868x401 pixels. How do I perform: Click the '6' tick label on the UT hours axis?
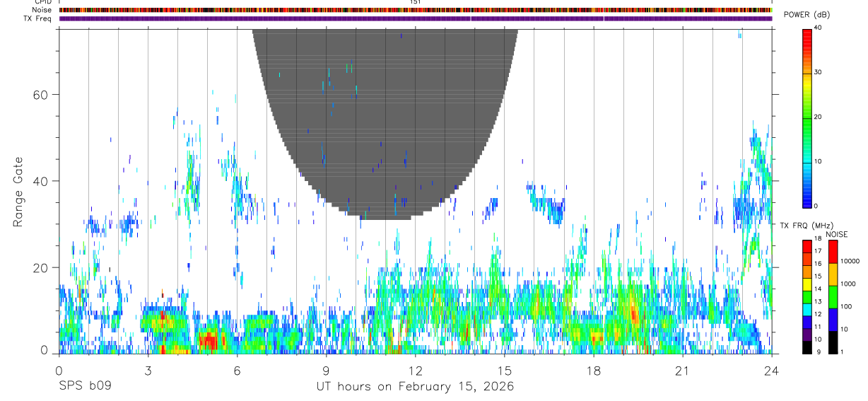[x=237, y=370]
